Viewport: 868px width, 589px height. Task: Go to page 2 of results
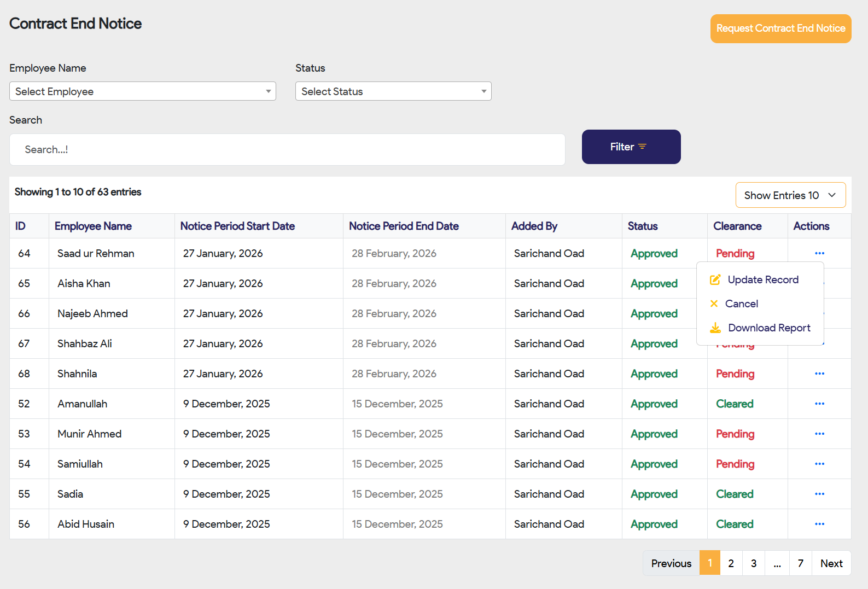[x=731, y=563]
